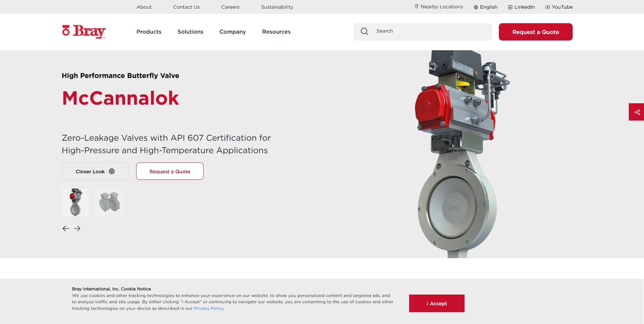Open the share icon panel
This screenshot has height=324, width=644.
(637, 112)
